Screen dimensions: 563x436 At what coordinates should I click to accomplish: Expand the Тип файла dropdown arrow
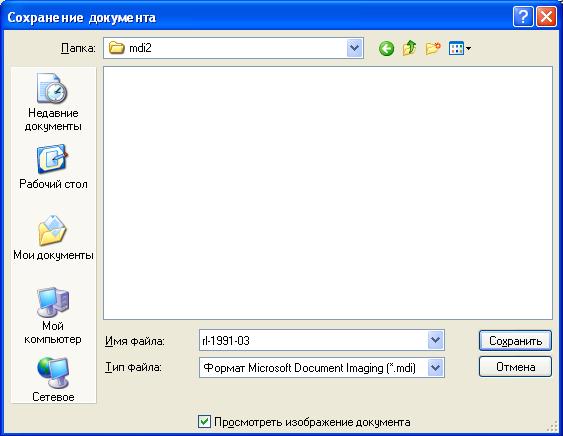(x=436, y=367)
